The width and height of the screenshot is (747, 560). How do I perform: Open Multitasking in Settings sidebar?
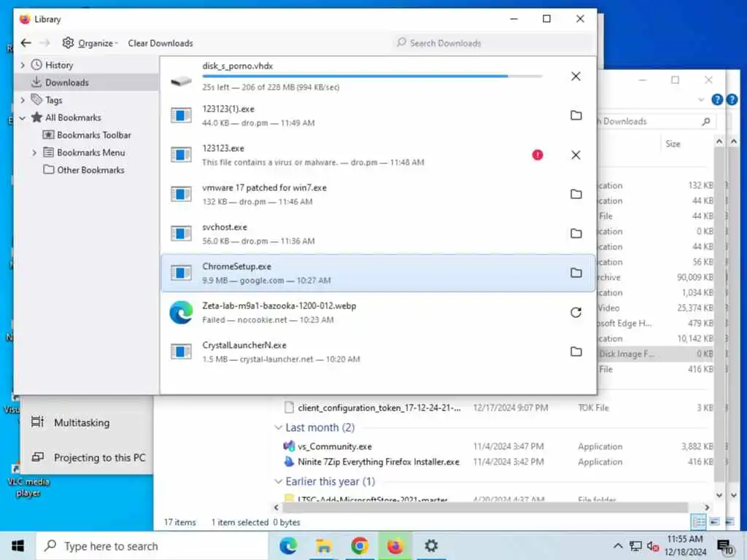[82, 422]
